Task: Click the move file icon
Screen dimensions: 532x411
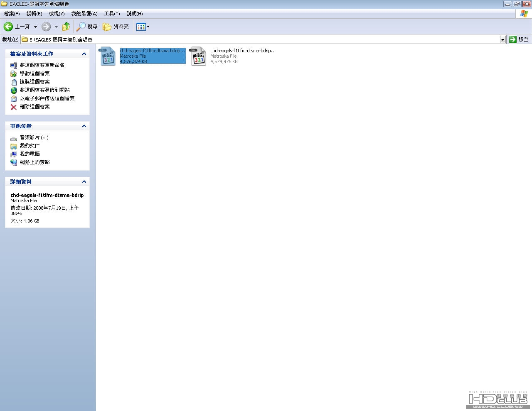Action: click(x=14, y=73)
